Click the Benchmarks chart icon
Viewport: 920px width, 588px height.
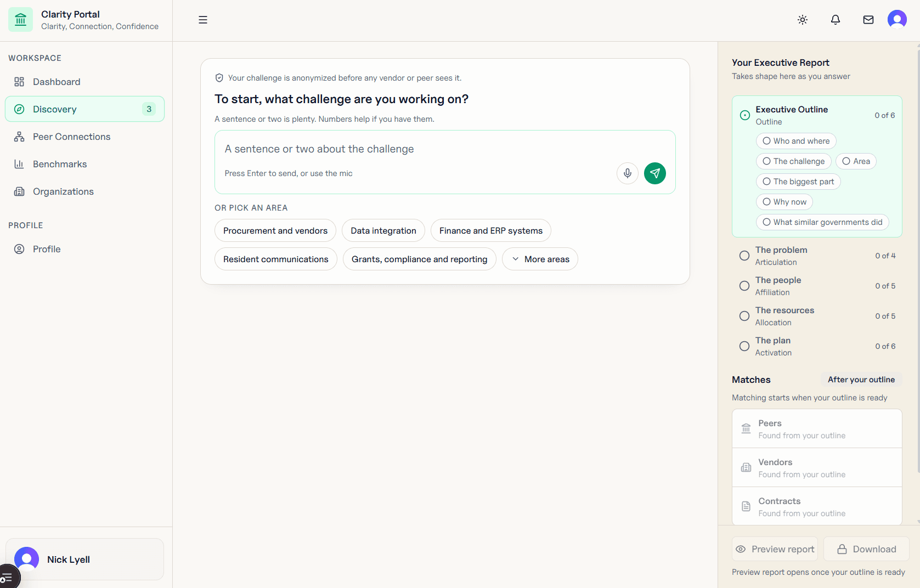(x=19, y=164)
